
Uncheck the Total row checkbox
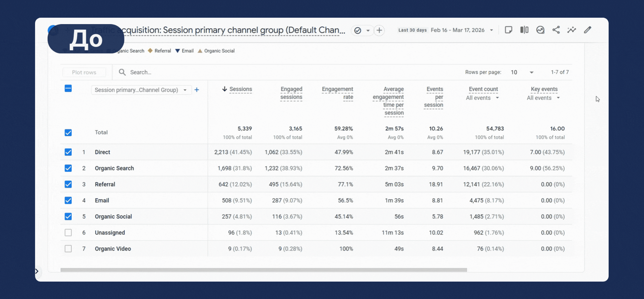click(68, 133)
